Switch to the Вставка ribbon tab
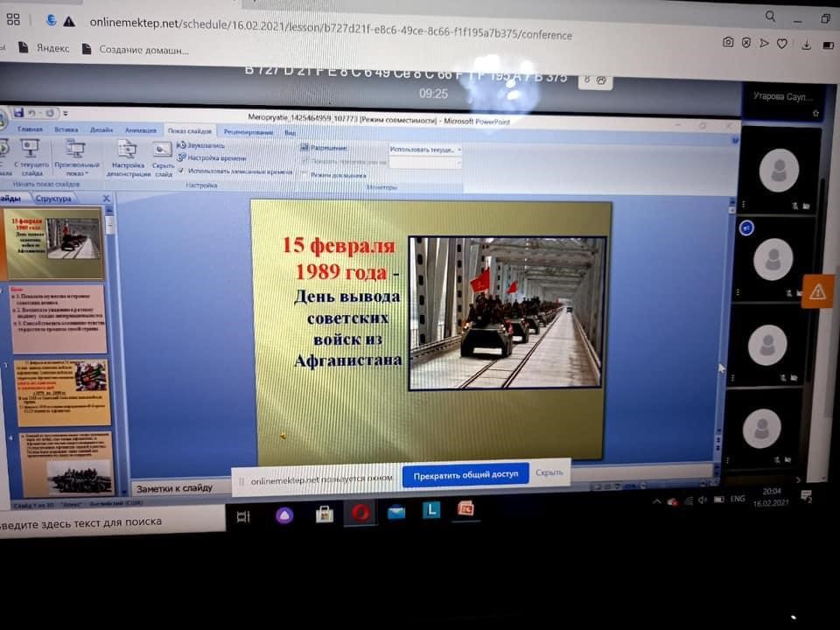The image size is (840, 630). (x=66, y=129)
